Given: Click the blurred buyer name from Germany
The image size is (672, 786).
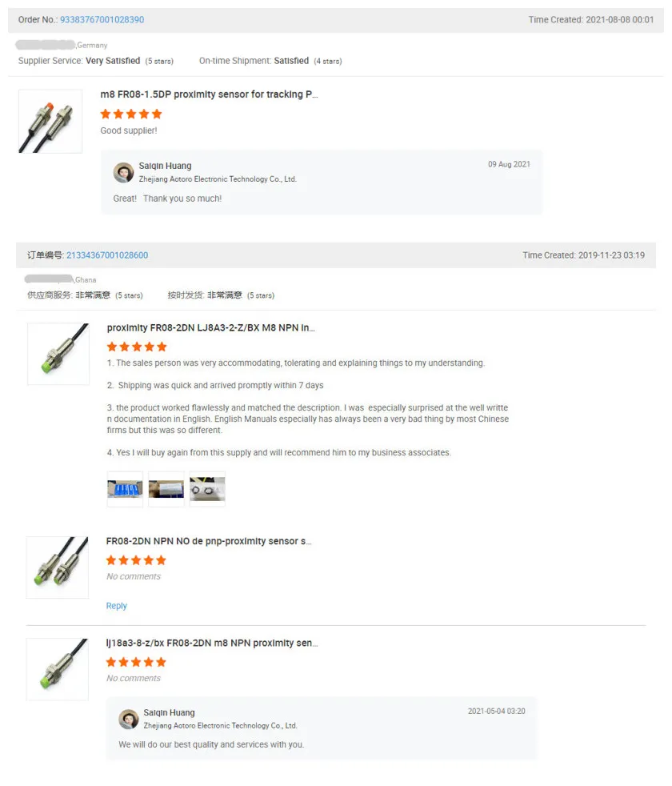Looking at the screenshot, I should point(46,45).
